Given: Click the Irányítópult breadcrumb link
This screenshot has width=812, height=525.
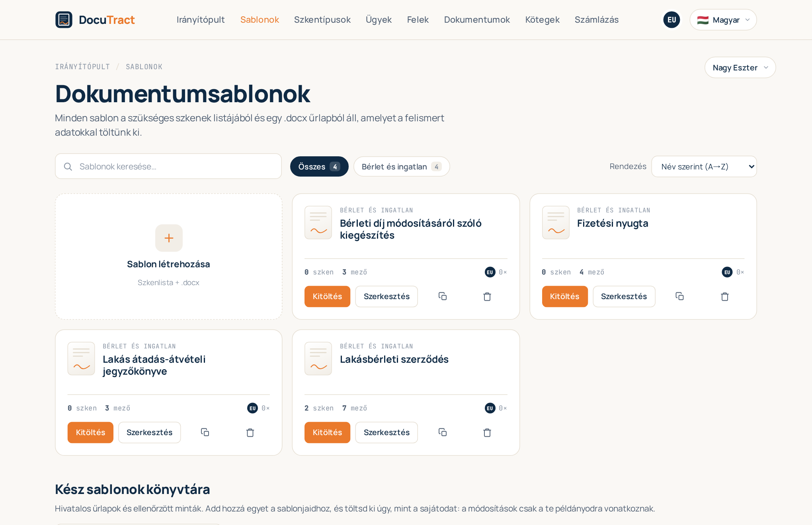Looking at the screenshot, I should coord(82,67).
